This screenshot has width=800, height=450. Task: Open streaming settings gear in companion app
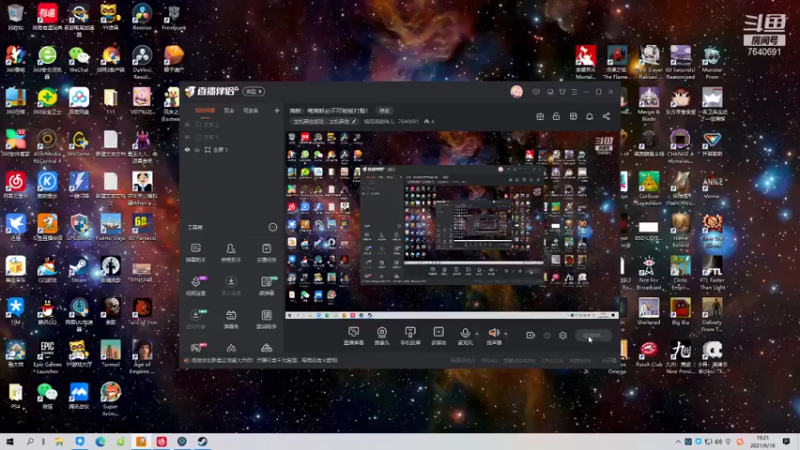coord(563,335)
